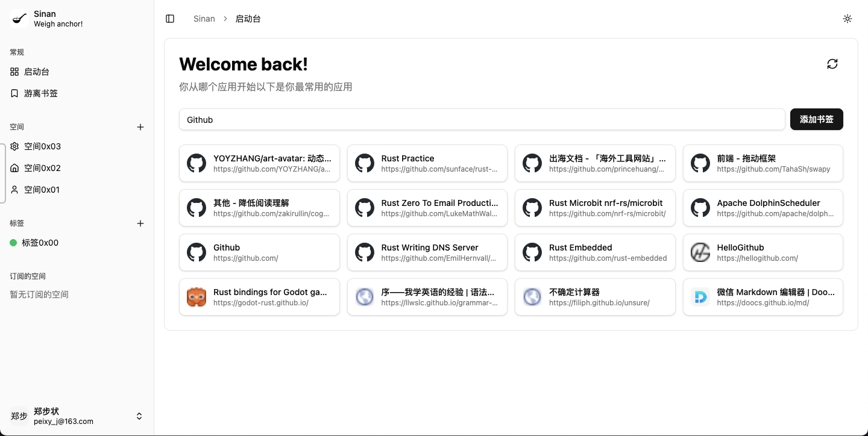Expand the user account switcher chevrons
Viewport: 868px width, 436px height.
click(139, 416)
